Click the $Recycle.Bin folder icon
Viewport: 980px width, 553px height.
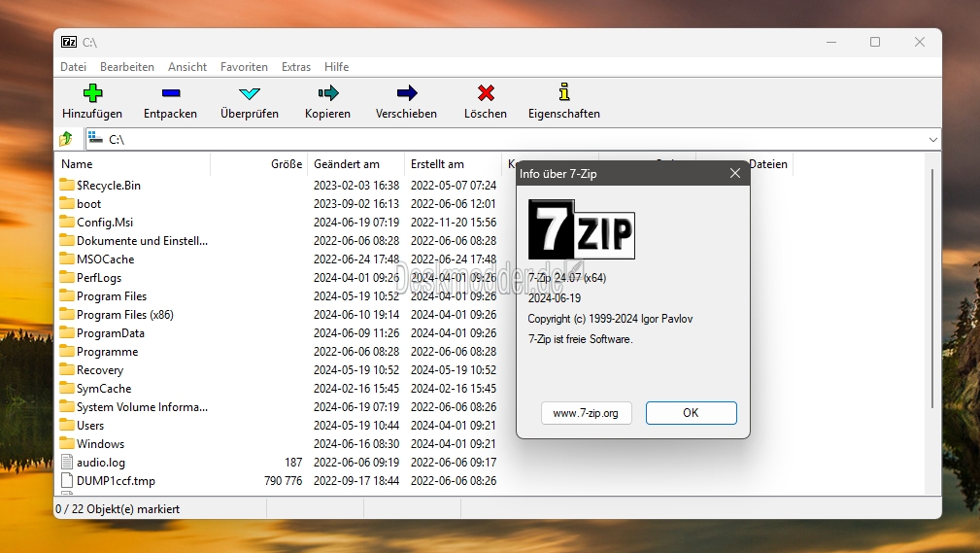[67, 185]
